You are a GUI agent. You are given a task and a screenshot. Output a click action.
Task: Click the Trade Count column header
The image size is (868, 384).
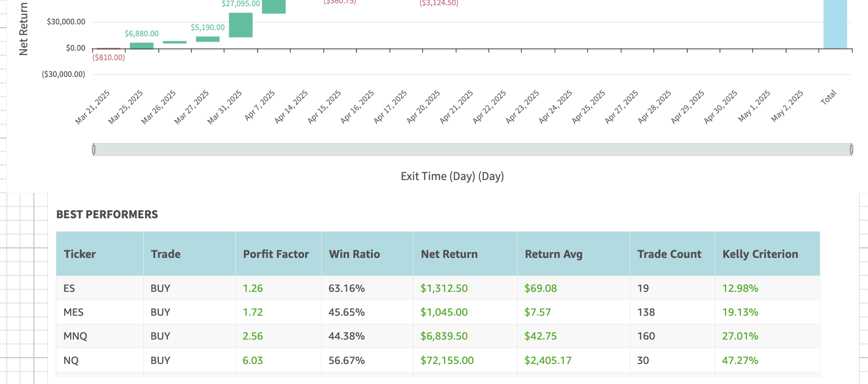pyautogui.click(x=669, y=254)
